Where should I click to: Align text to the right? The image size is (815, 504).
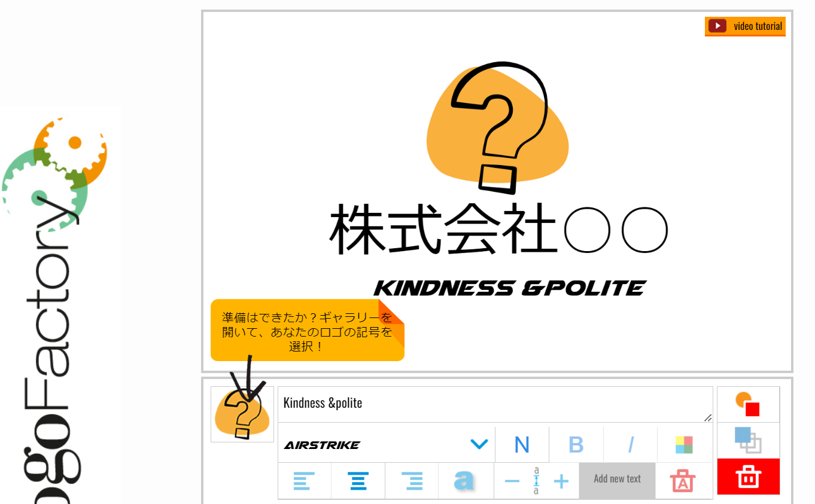tap(412, 481)
